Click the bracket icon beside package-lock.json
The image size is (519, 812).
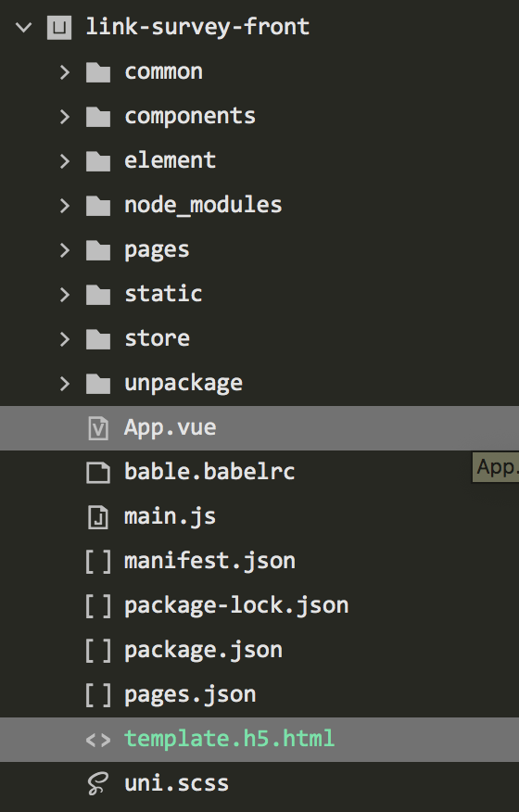pyautogui.click(x=98, y=606)
